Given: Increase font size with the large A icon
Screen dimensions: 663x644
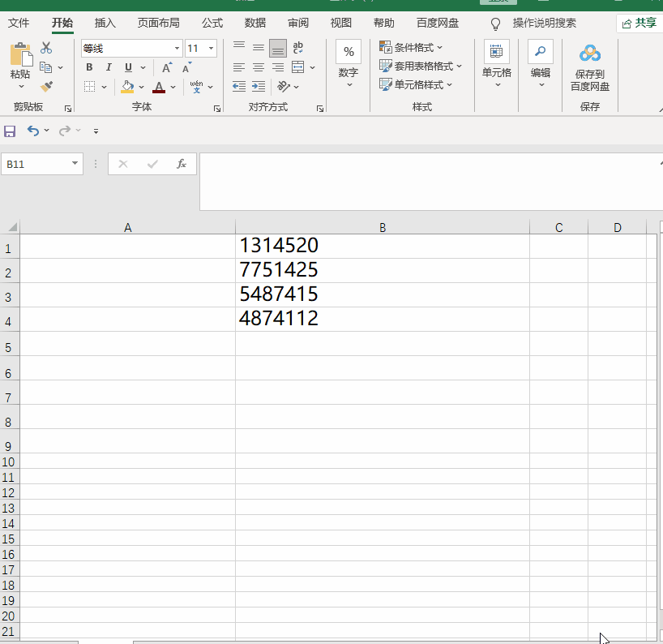Looking at the screenshot, I should tap(167, 67).
